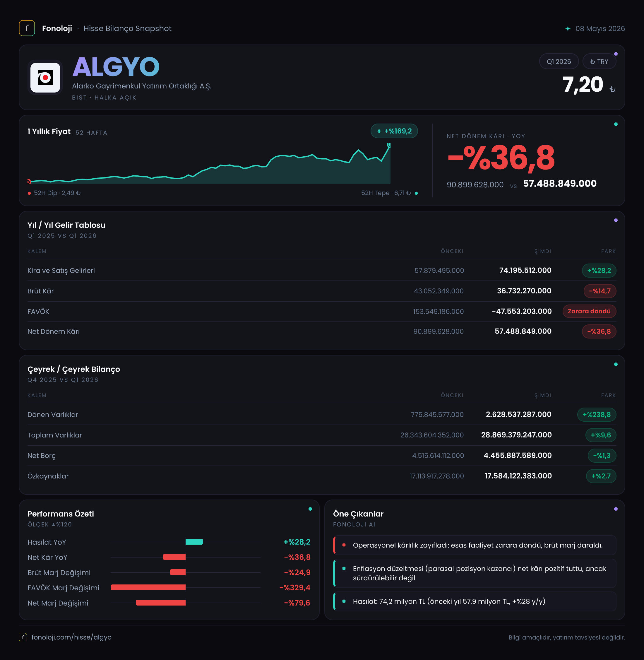Image resolution: width=644 pixels, height=660 pixels.
Task: Click the Hasılat YoY teal bar
Action: pos(194,542)
